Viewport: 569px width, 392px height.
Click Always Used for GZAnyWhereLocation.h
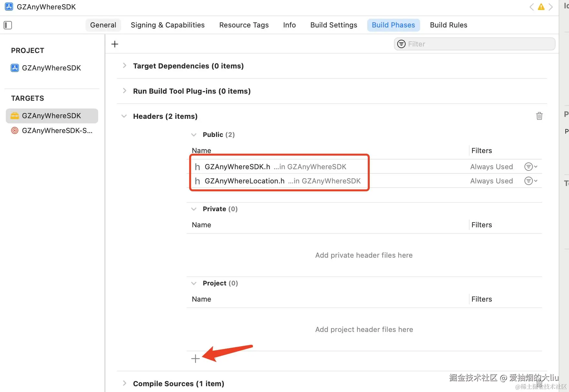tap(491, 181)
